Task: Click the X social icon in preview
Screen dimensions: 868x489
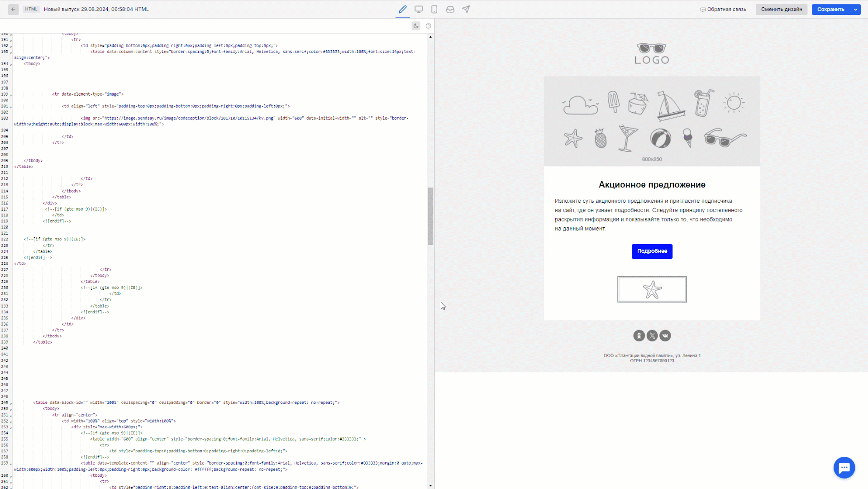Action: click(x=652, y=336)
